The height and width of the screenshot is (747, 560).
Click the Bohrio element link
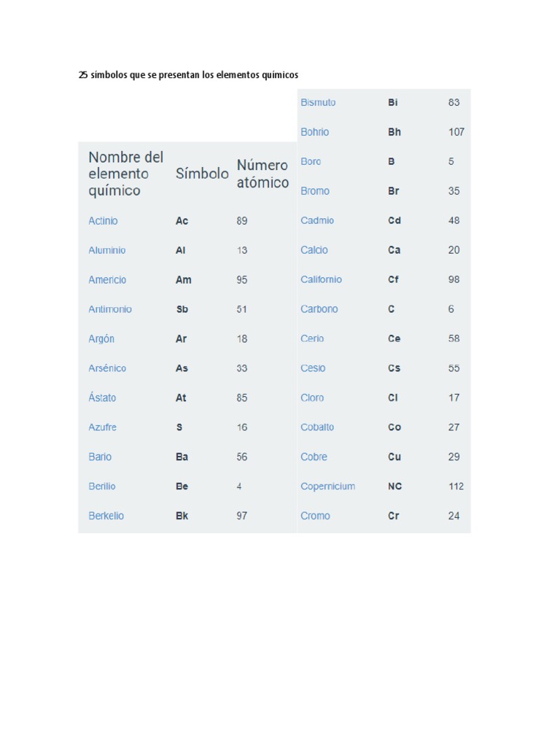[314, 132]
